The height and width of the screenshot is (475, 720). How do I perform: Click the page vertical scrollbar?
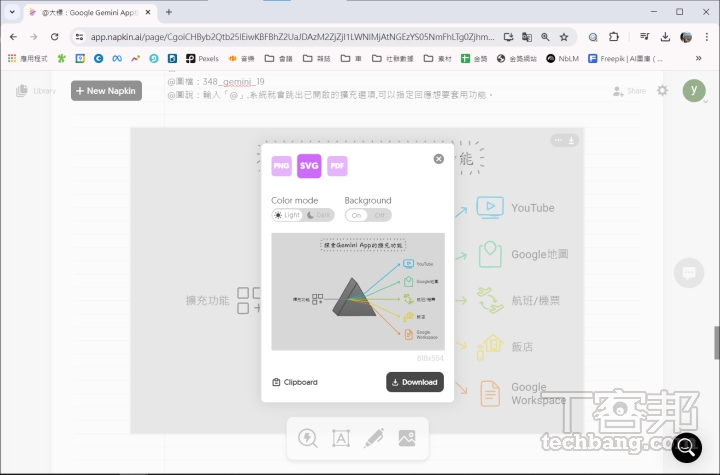pos(716,343)
